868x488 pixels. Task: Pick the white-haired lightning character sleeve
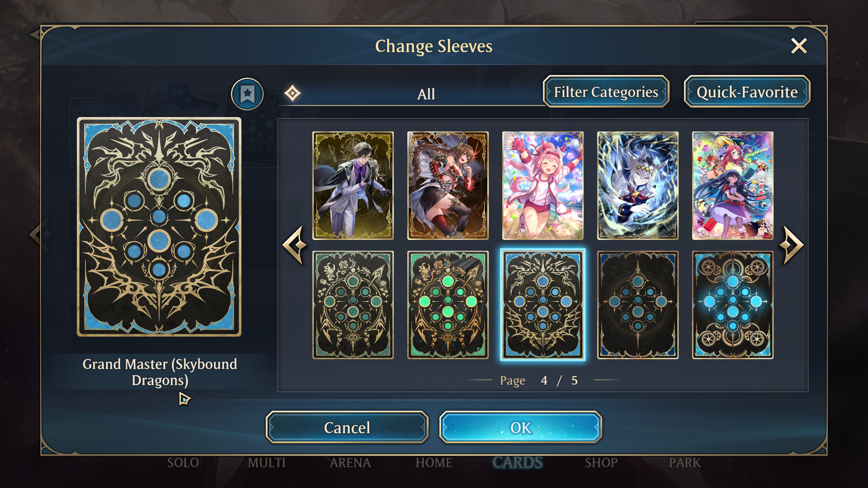638,186
